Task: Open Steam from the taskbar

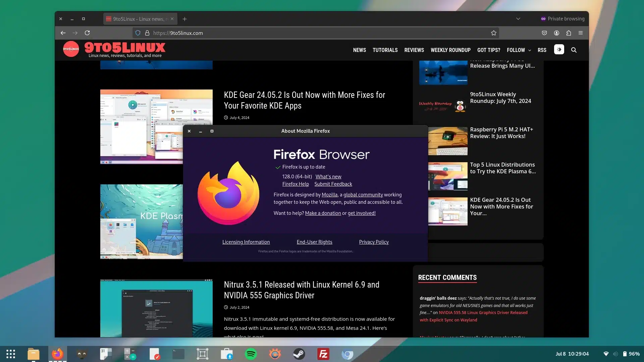Action: (x=299, y=354)
